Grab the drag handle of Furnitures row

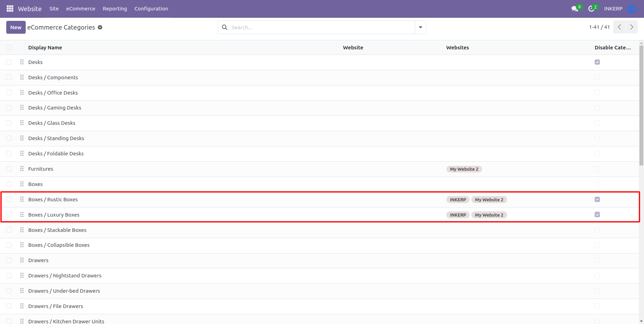[x=22, y=169]
